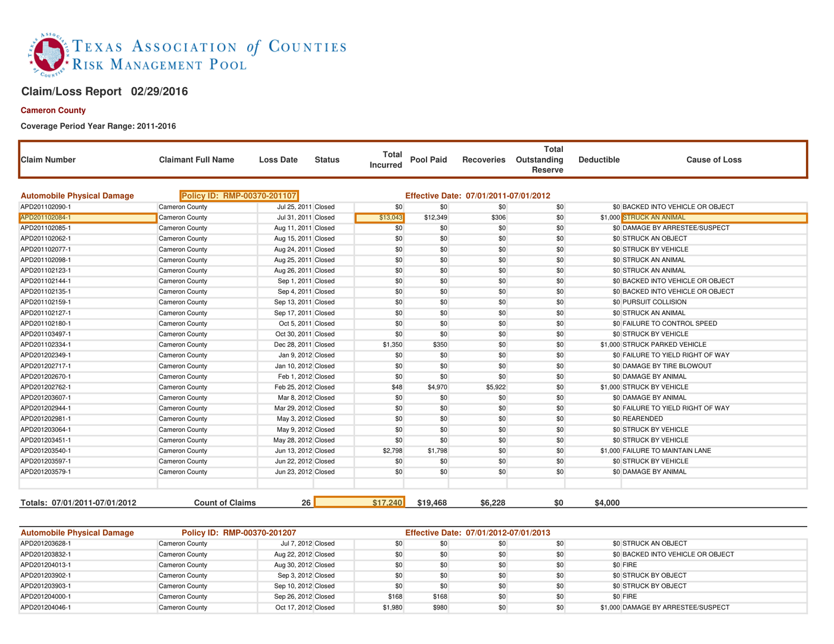Viewport: 834px width, 644px height.
Task: Select the $4,970 pool paid amount
Action: coord(437,387)
